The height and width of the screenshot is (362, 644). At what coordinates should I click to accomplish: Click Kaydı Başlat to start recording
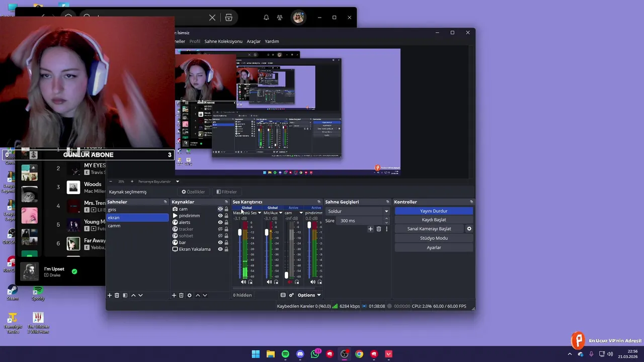tap(434, 220)
